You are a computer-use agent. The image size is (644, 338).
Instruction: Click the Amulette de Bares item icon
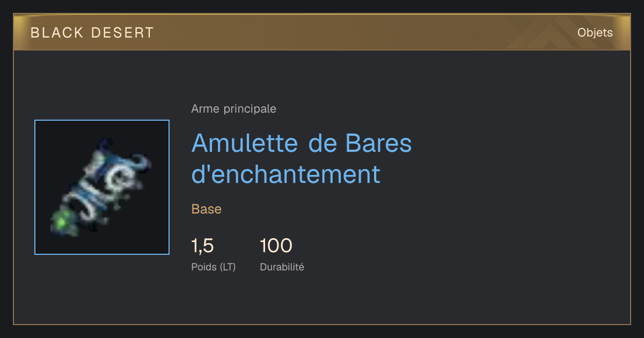tap(102, 187)
